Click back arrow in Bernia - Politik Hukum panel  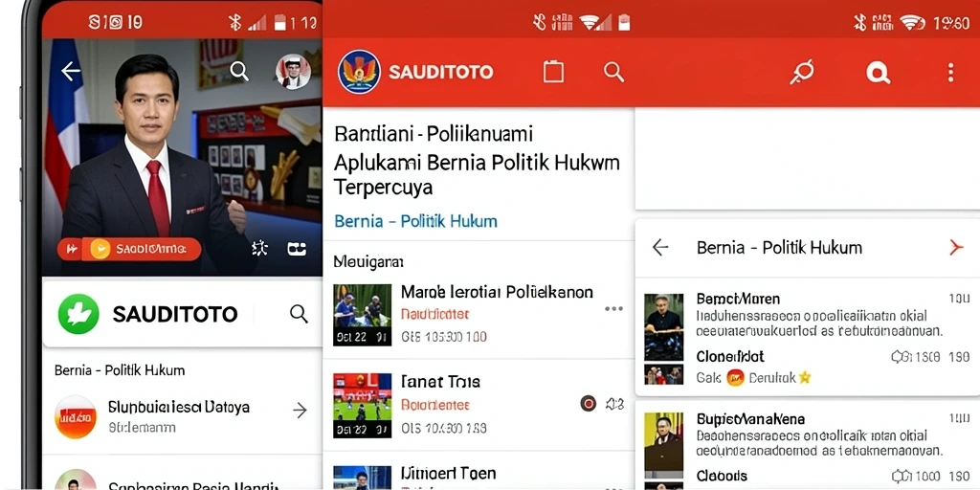tap(660, 248)
